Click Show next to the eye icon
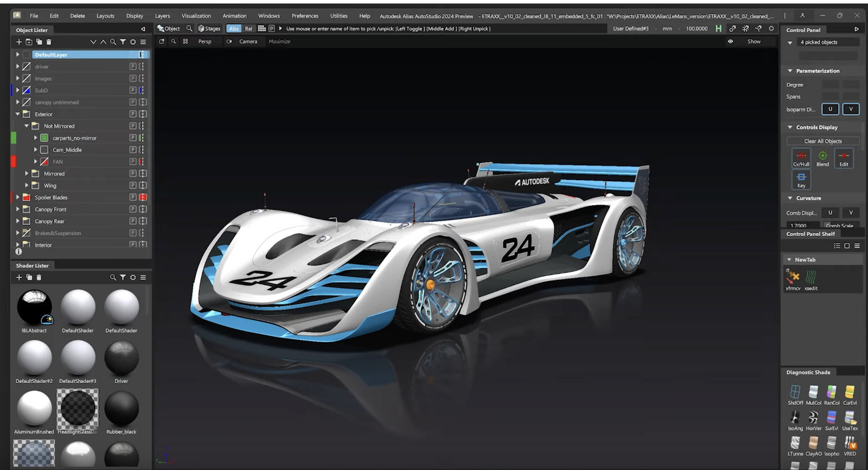868x470 pixels. [754, 41]
